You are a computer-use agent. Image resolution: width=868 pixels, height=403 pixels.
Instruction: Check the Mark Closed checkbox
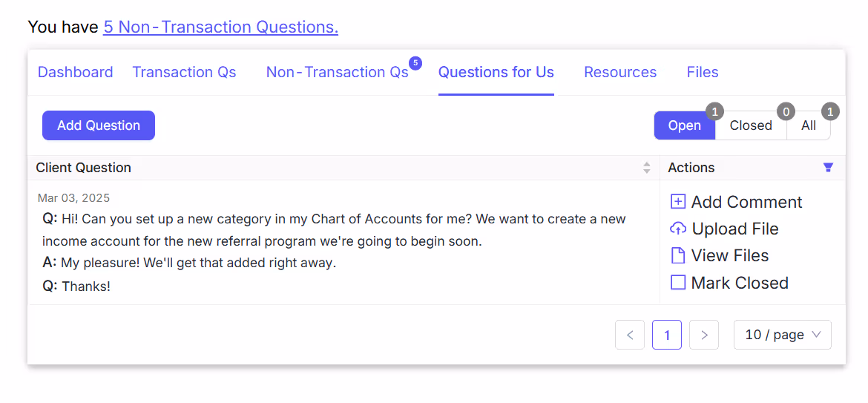pos(678,283)
